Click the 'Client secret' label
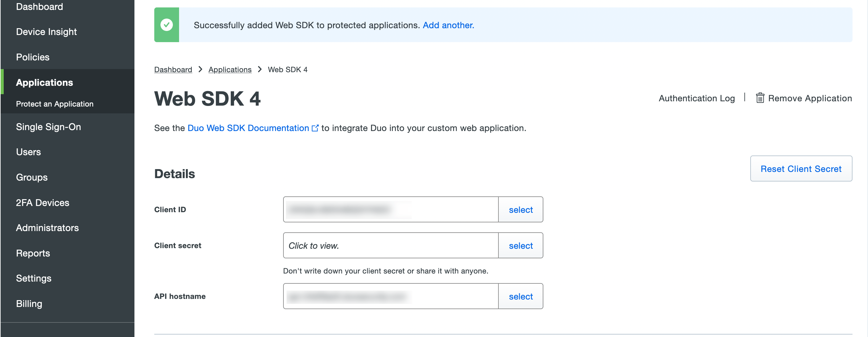This screenshot has width=868, height=337. tap(178, 246)
